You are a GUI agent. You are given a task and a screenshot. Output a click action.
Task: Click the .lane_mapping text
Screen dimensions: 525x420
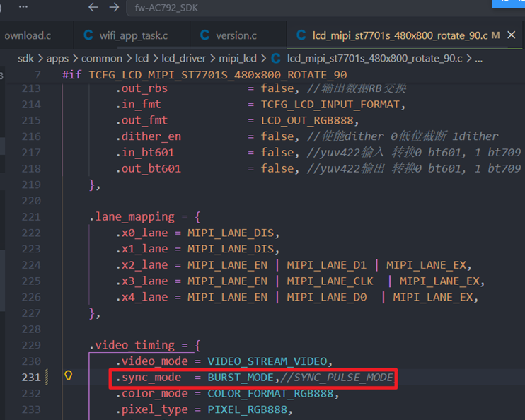[x=132, y=217]
